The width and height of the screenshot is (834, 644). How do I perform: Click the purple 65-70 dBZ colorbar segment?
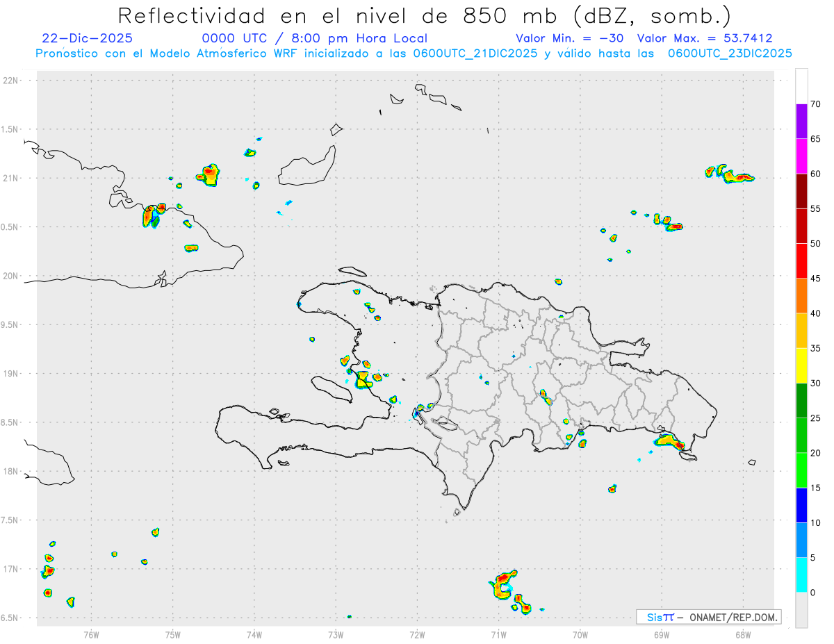point(801,122)
